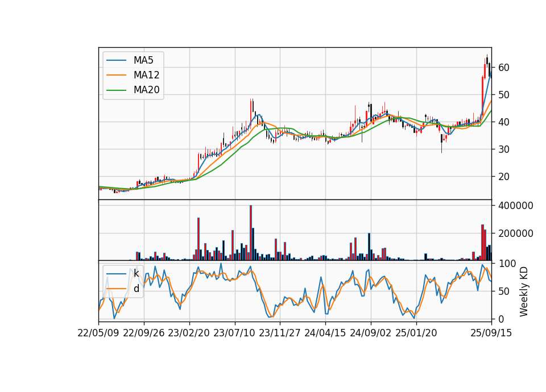
Task: Click the 25/09/15 date label
Action: pos(491,333)
